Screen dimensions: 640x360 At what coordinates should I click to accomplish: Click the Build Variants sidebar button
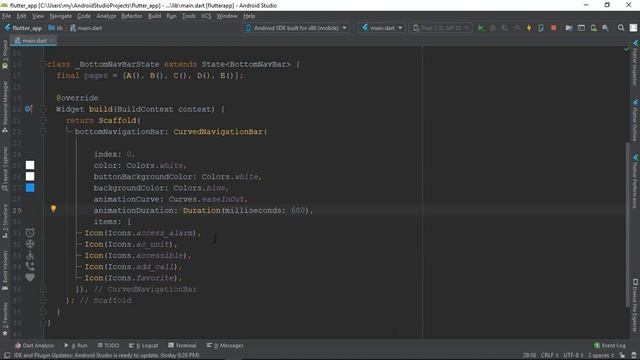5,270
